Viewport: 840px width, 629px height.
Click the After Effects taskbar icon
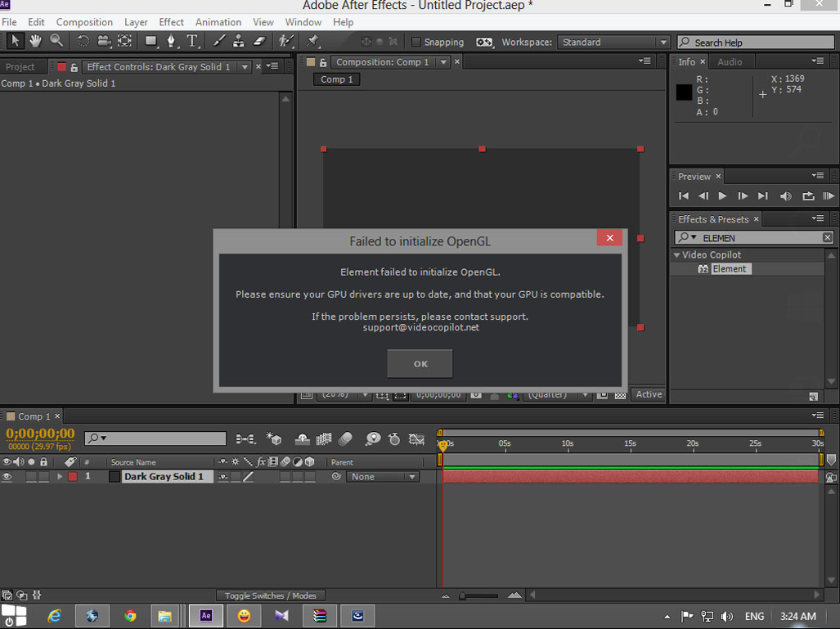pos(206,616)
